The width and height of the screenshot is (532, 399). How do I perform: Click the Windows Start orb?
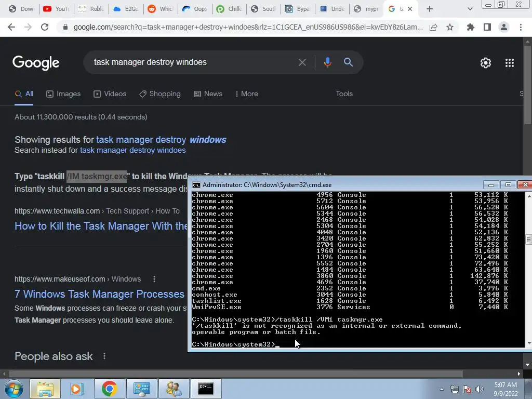[x=14, y=389]
